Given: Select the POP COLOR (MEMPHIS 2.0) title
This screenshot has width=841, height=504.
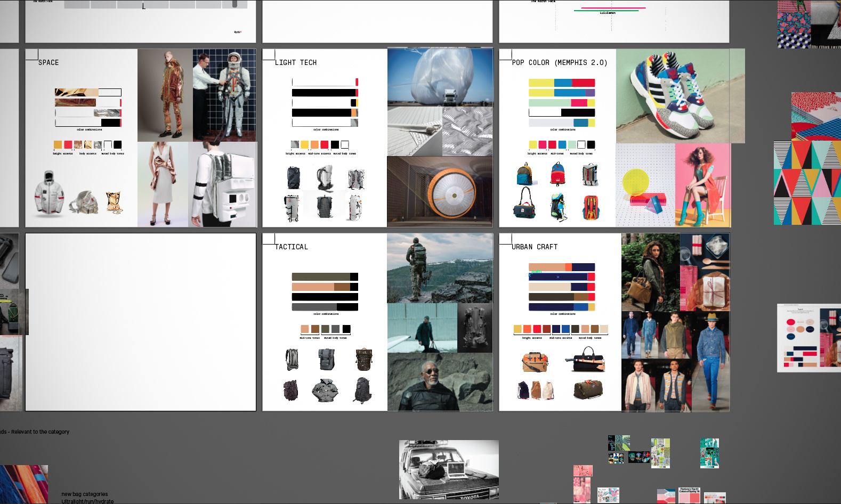Looking at the screenshot, I should click(560, 62).
